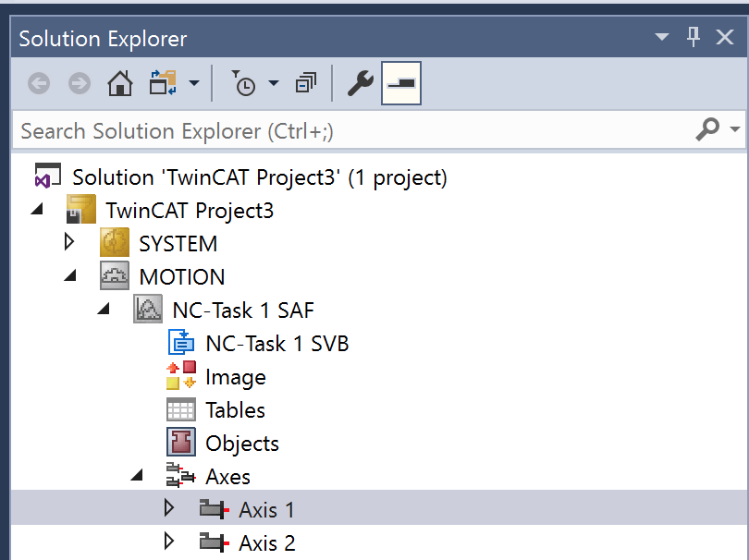This screenshot has height=560, width=749.
Task: Expand the Axis 2 node
Action: point(168,541)
